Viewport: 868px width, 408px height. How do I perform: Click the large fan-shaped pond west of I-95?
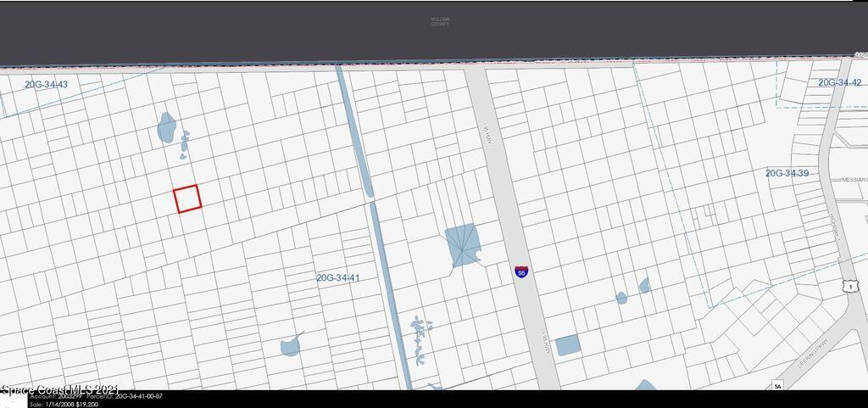463,246
